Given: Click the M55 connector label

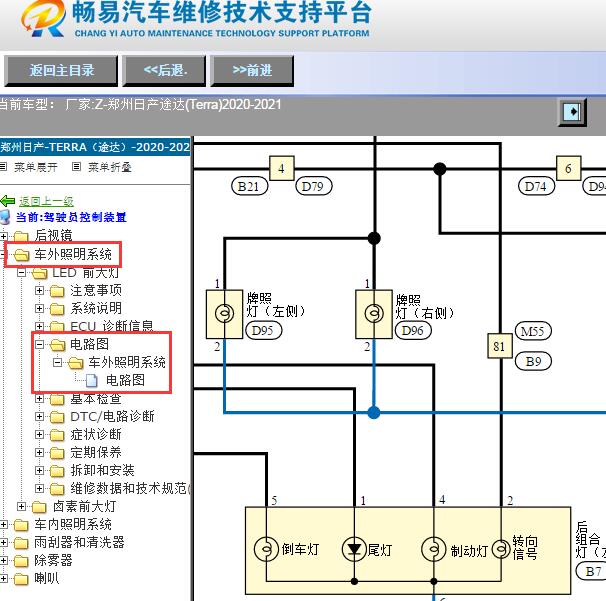Looking at the screenshot, I should click(x=533, y=331).
